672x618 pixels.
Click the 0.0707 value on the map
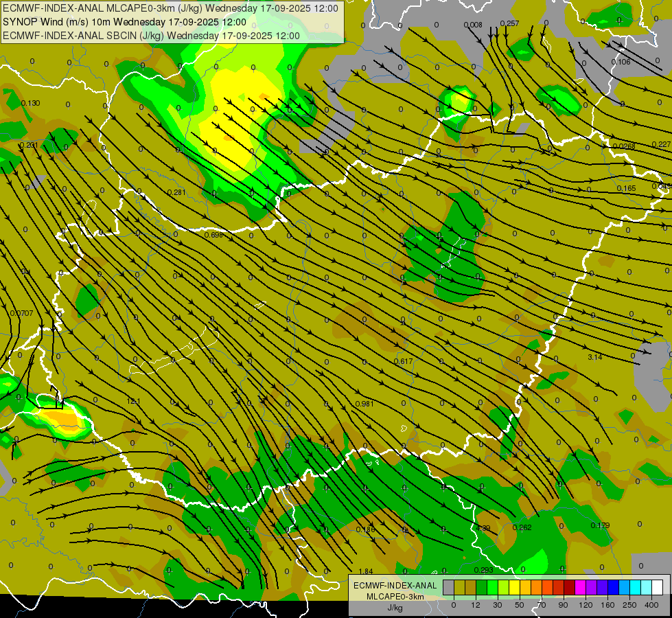click(x=21, y=313)
